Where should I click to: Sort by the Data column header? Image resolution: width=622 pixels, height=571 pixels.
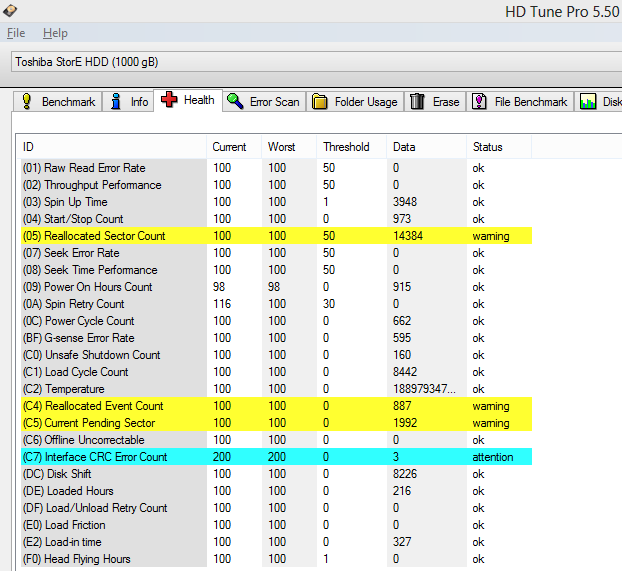426,147
